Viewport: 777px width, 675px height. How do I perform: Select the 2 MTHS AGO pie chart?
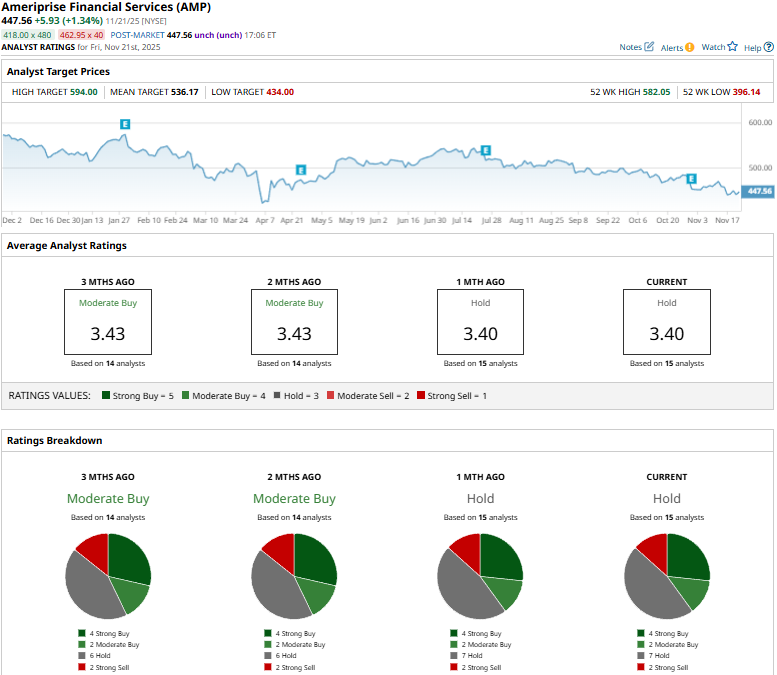(x=294, y=576)
